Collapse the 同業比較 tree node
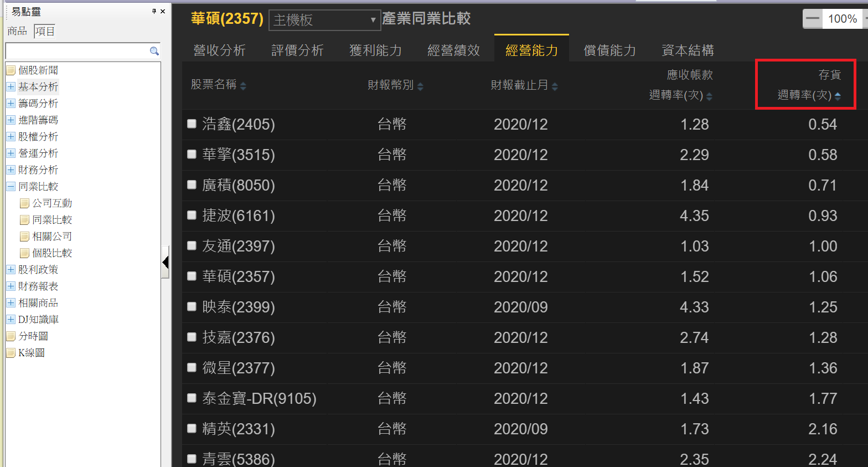 point(11,187)
